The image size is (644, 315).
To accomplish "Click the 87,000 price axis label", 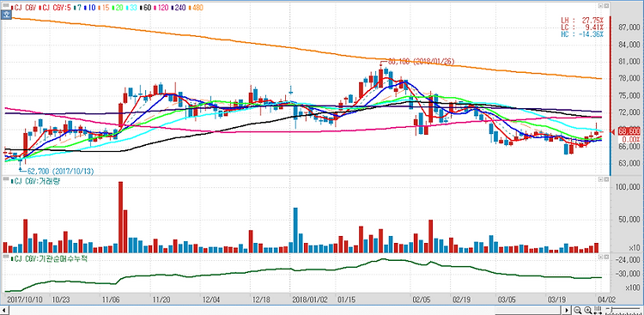I will [x=629, y=27].
